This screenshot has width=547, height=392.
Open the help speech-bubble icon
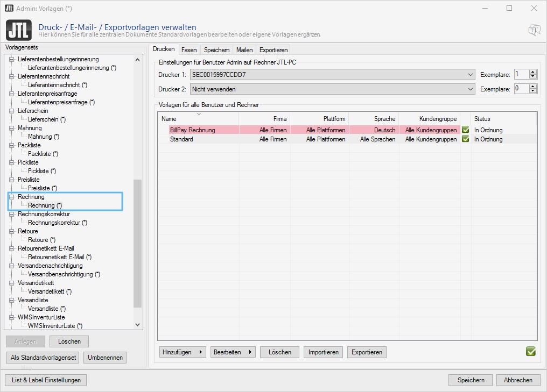(x=534, y=30)
